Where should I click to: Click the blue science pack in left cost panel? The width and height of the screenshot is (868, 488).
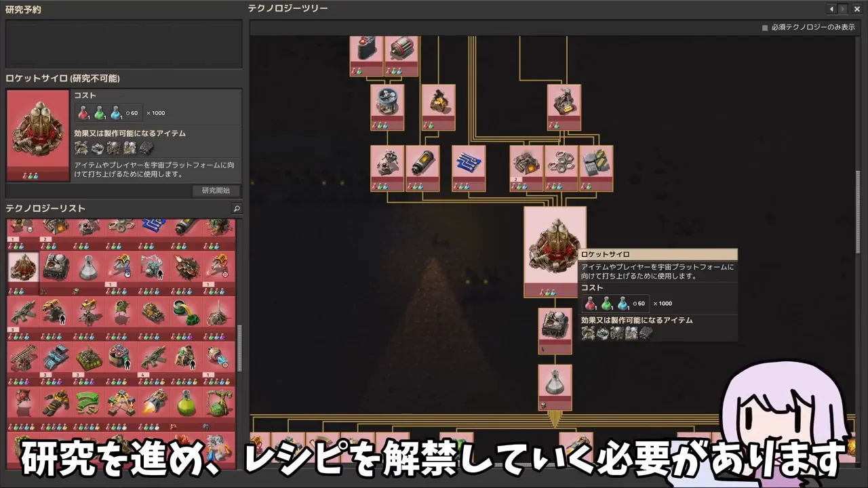pos(116,113)
